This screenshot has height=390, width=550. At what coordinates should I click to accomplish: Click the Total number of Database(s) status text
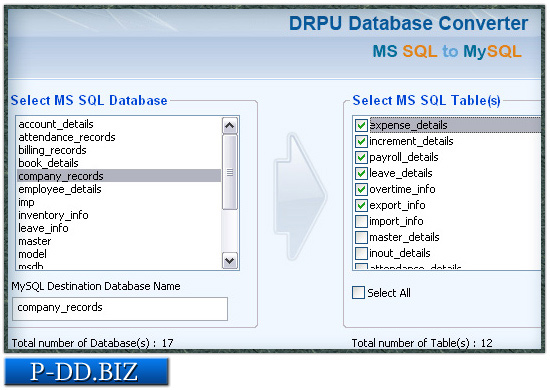[x=93, y=343]
